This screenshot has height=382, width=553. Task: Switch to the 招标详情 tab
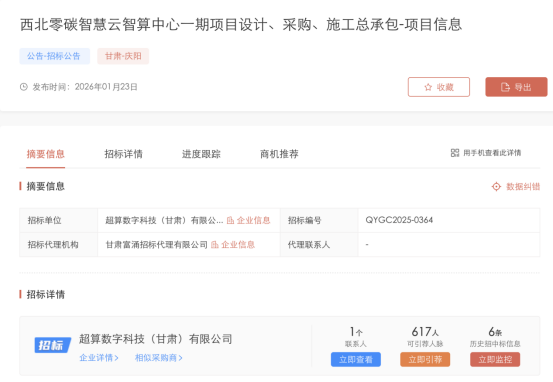(x=123, y=154)
